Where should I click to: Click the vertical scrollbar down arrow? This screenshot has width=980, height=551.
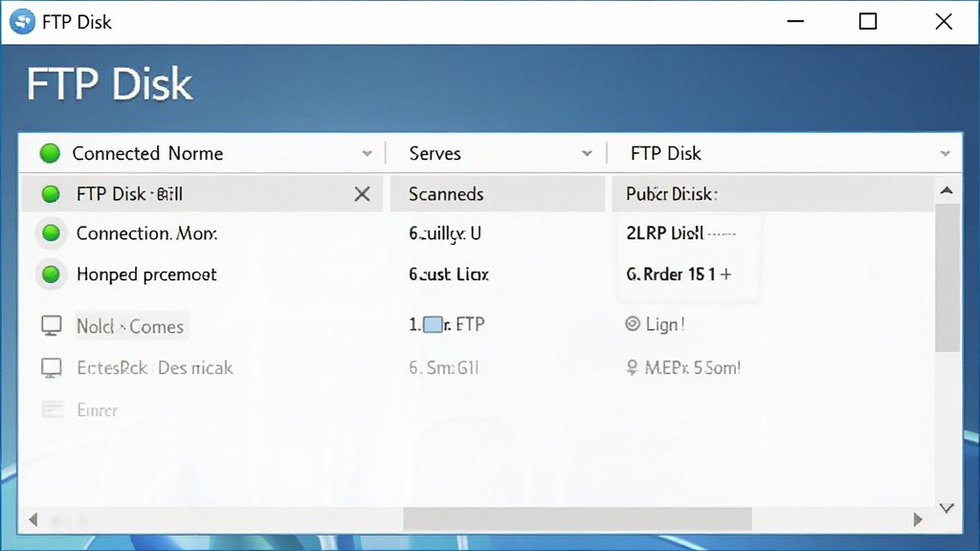pos(947,509)
